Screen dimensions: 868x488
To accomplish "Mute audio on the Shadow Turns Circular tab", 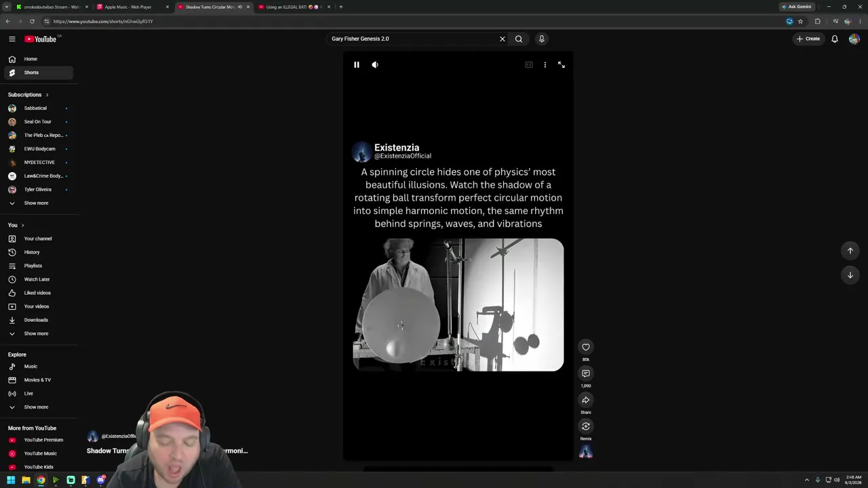I will click(x=239, y=7).
